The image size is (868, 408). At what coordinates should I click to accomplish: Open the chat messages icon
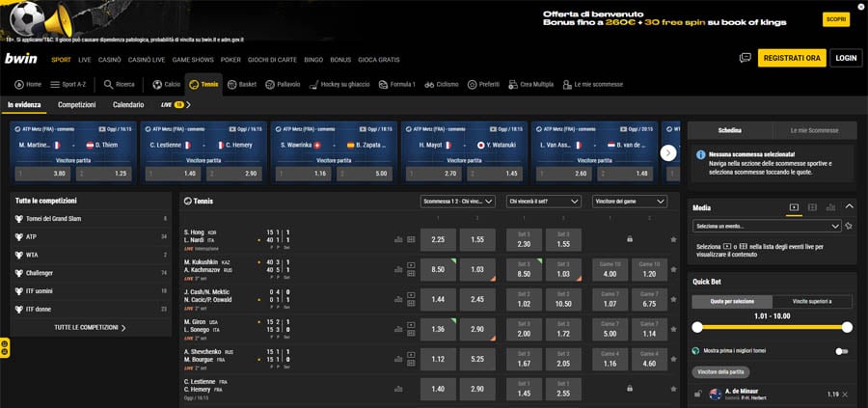coord(746,58)
